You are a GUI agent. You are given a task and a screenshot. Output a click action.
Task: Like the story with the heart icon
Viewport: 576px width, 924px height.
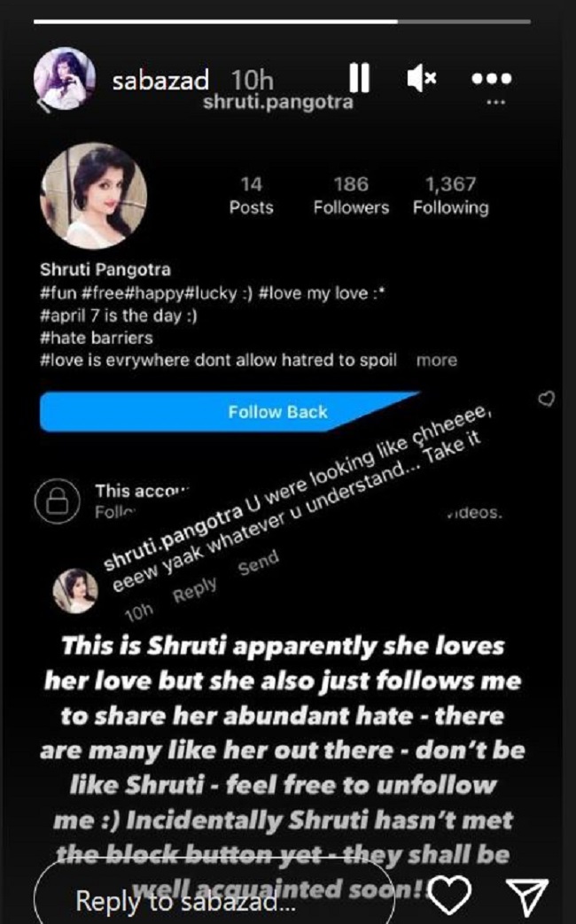click(450, 894)
